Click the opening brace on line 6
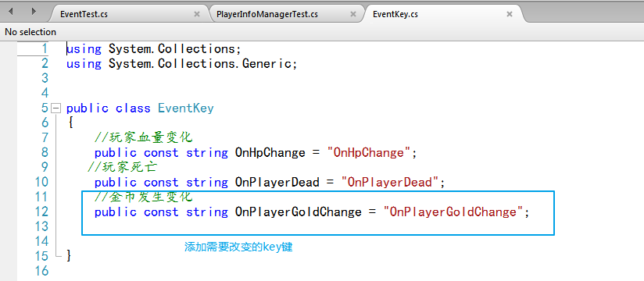The height and width of the screenshot is (281, 644). 70,123
